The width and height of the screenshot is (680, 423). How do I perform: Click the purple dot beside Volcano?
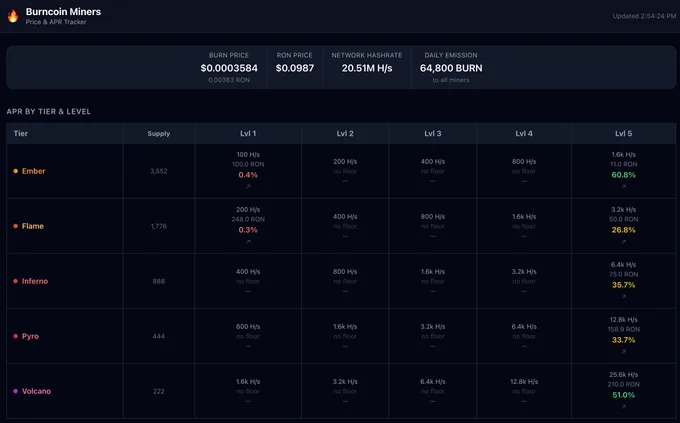click(16, 391)
